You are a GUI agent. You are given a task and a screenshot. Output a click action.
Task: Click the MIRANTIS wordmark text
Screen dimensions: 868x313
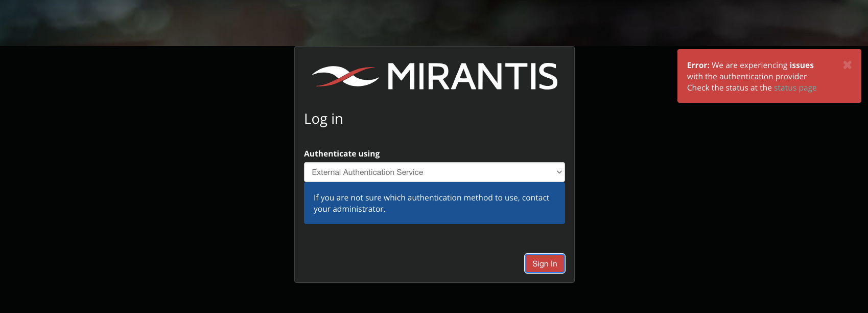(473, 77)
